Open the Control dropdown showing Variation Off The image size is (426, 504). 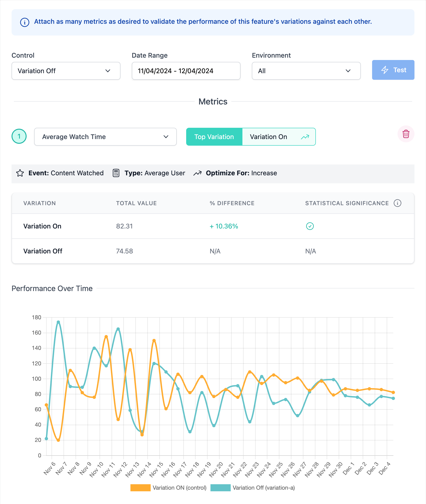(66, 71)
